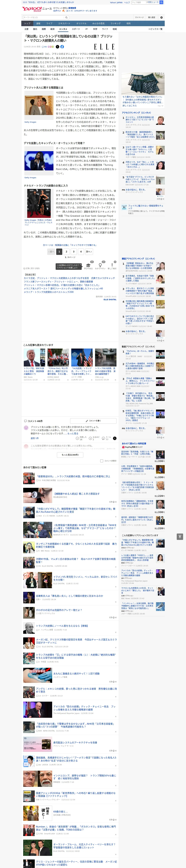Image resolution: width=186 pixels, height=868 pixels.
Task: Click the keyword search magnifier button
Action: click(66, 17)
